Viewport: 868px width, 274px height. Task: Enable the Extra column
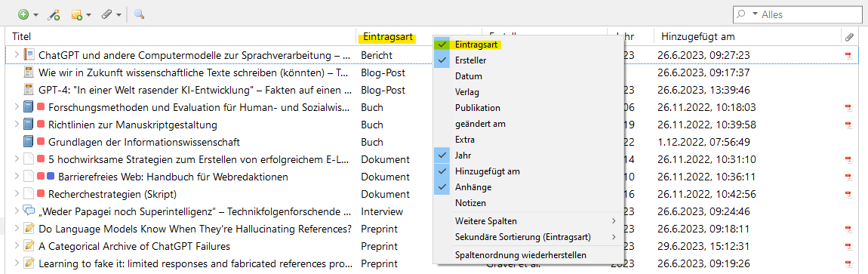tap(528, 140)
